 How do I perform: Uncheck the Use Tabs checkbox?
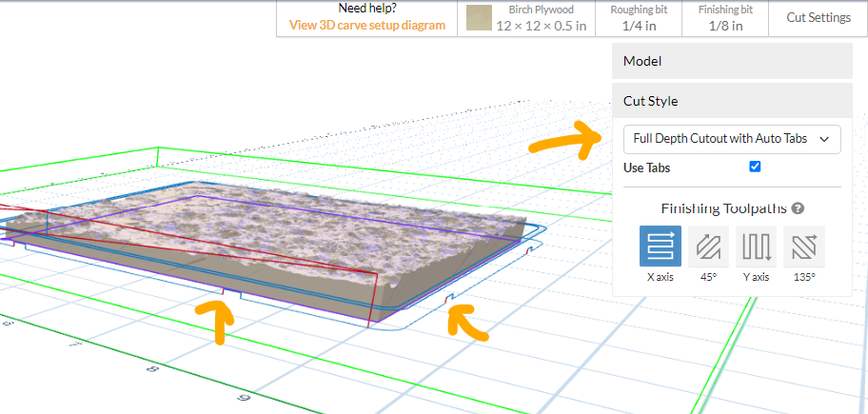[x=755, y=167]
